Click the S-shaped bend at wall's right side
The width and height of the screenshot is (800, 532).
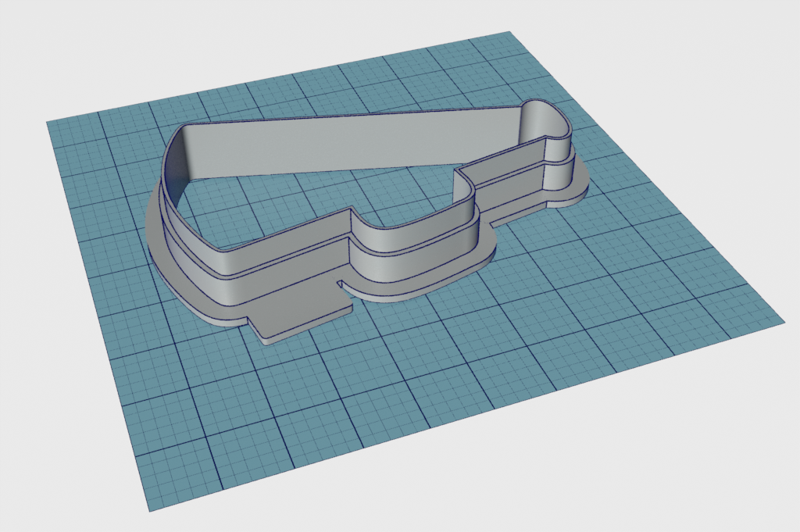tap(466, 184)
